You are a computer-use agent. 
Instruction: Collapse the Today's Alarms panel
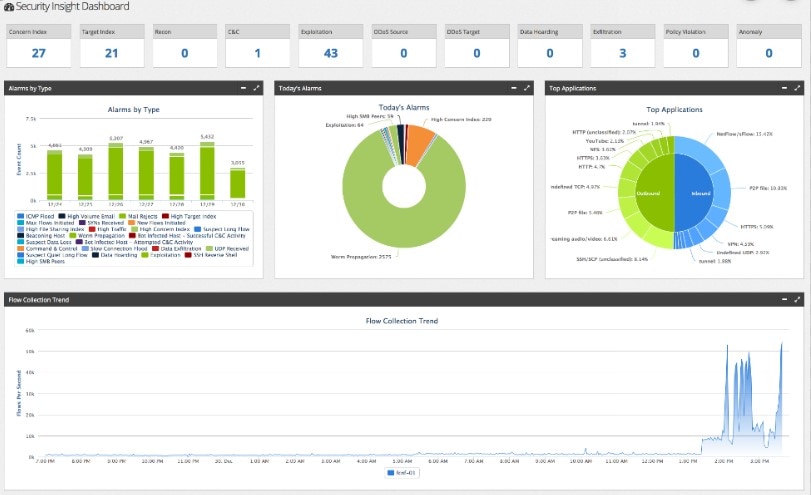point(514,88)
